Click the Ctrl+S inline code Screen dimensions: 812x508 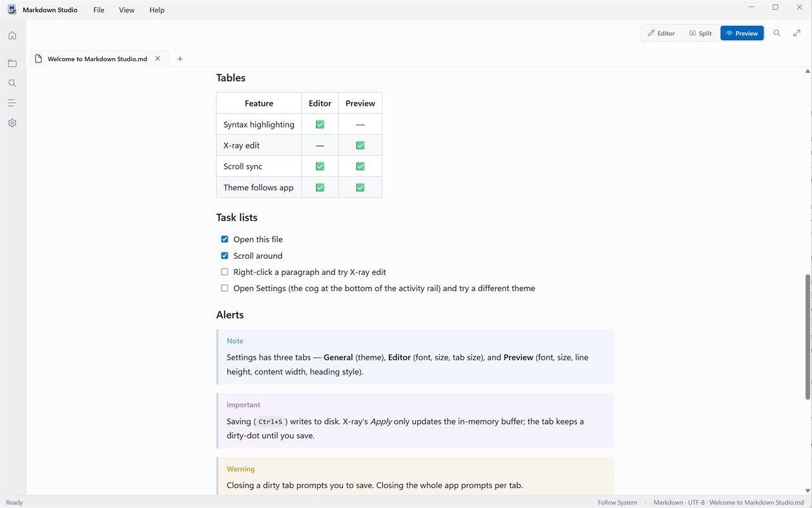click(271, 422)
